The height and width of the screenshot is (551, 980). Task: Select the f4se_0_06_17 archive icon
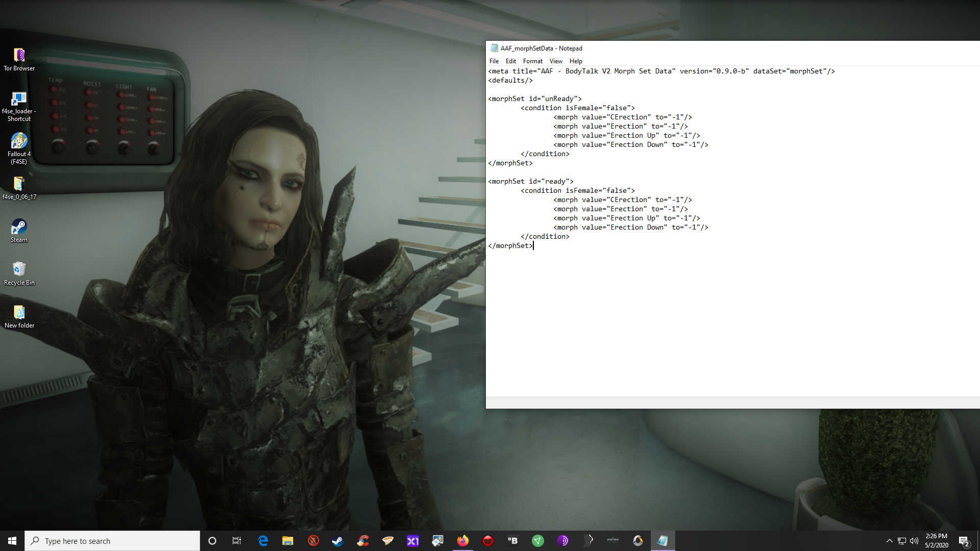click(x=19, y=188)
